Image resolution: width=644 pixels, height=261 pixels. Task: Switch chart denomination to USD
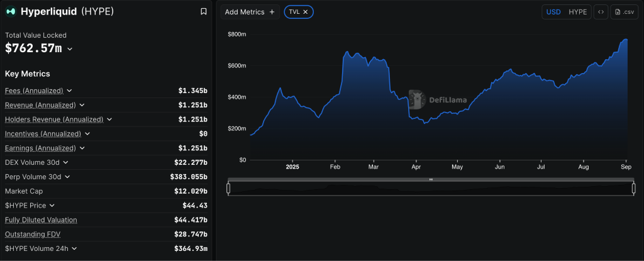coord(553,12)
